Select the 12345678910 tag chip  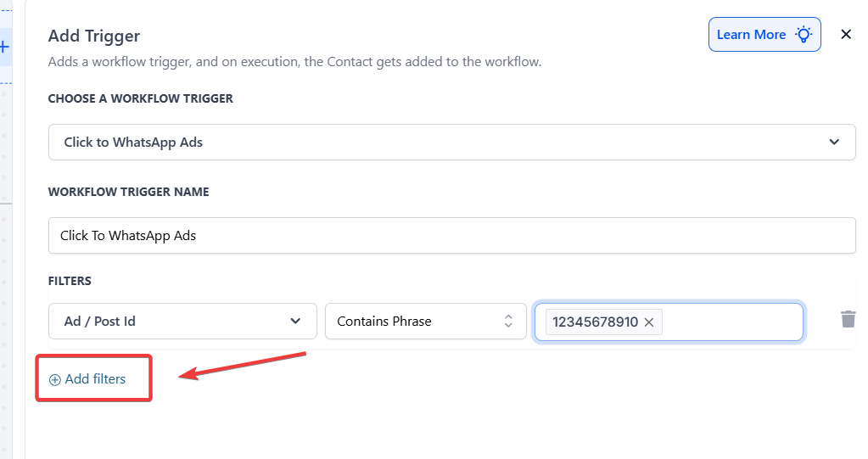[x=595, y=322]
